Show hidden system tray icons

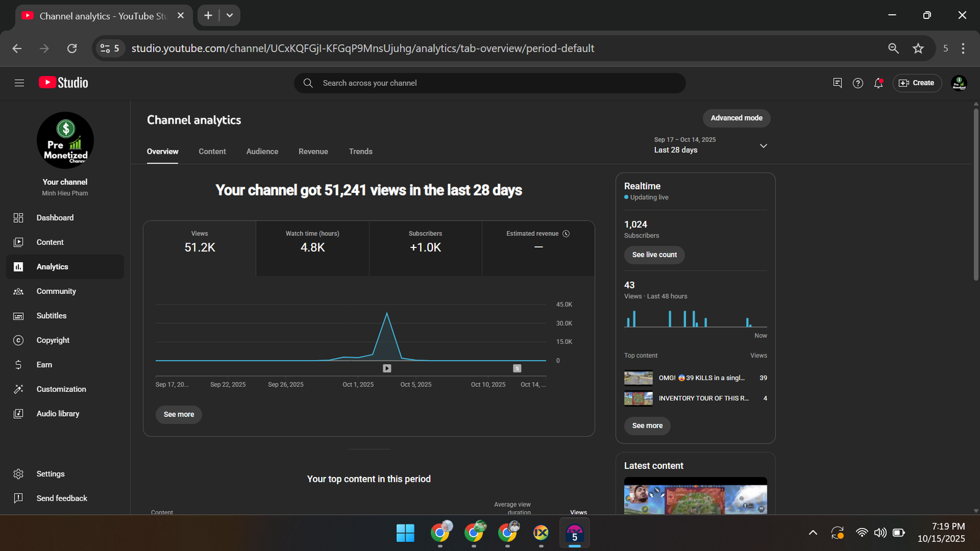(x=813, y=533)
